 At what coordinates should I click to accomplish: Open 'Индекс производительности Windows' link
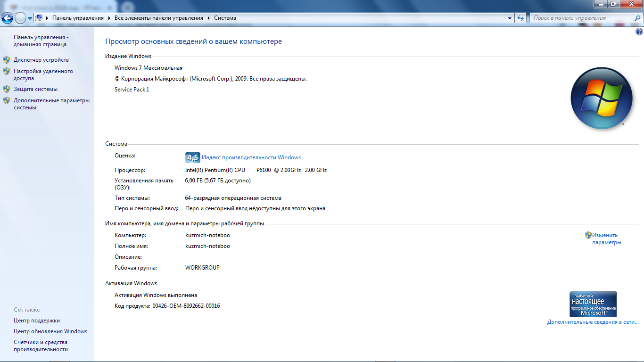coord(251,157)
